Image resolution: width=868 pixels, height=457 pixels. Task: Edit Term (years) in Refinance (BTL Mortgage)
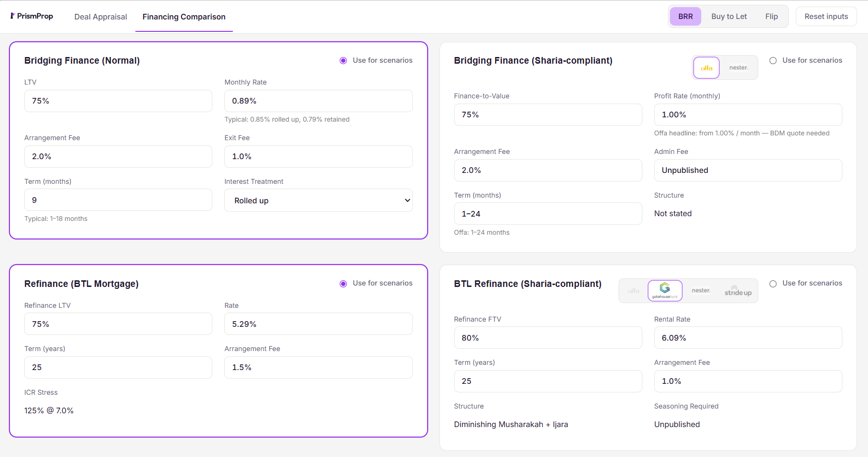click(x=118, y=367)
